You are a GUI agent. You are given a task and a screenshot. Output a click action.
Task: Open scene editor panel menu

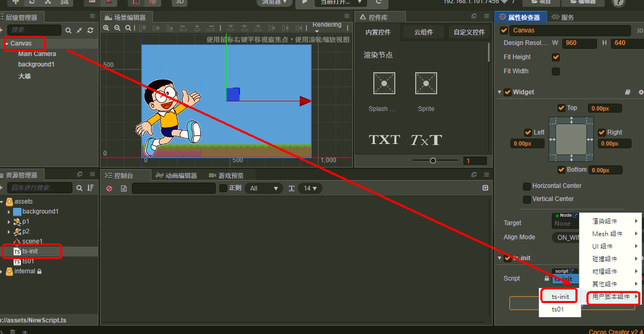point(347,17)
